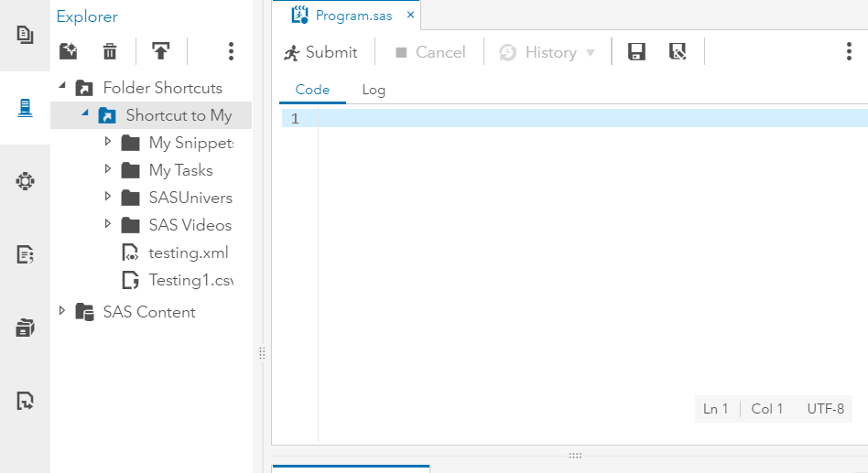868x473 pixels.
Task: Click the UTF-8 encoding indicator
Action: coord(825,409)
